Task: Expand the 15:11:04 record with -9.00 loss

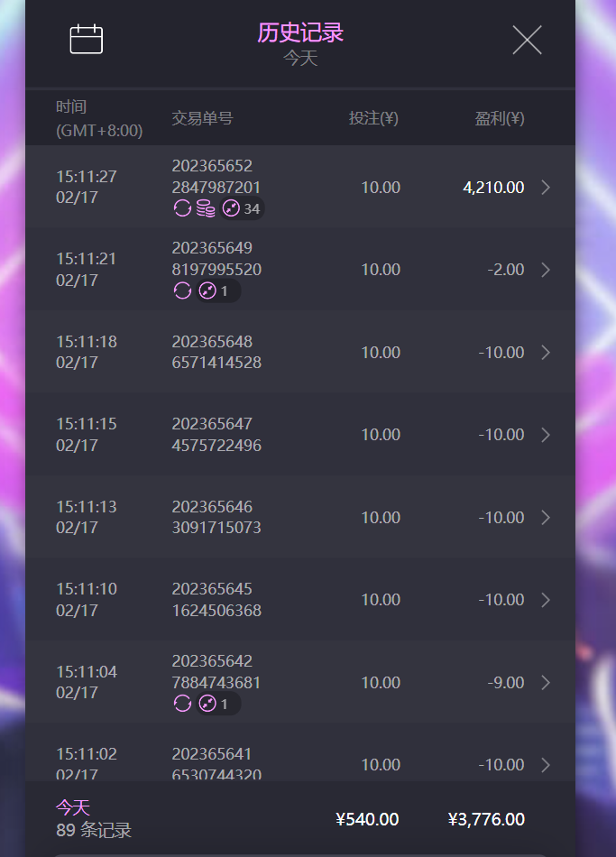Action: click(545, 683)
